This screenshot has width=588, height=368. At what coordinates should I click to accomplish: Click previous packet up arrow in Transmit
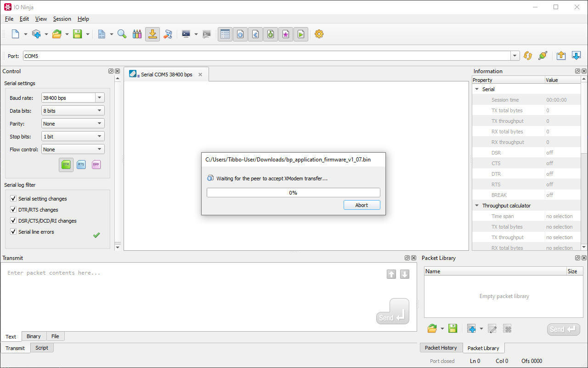pos(391,274)
